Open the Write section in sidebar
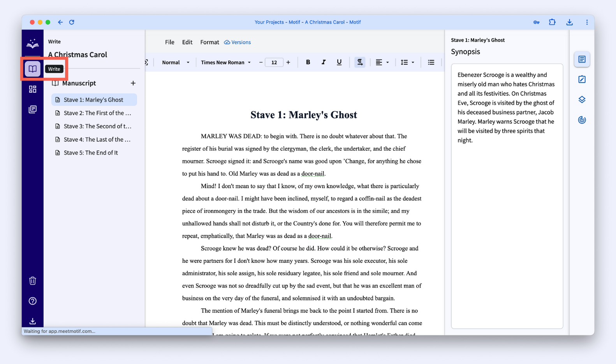 [33, 69]
